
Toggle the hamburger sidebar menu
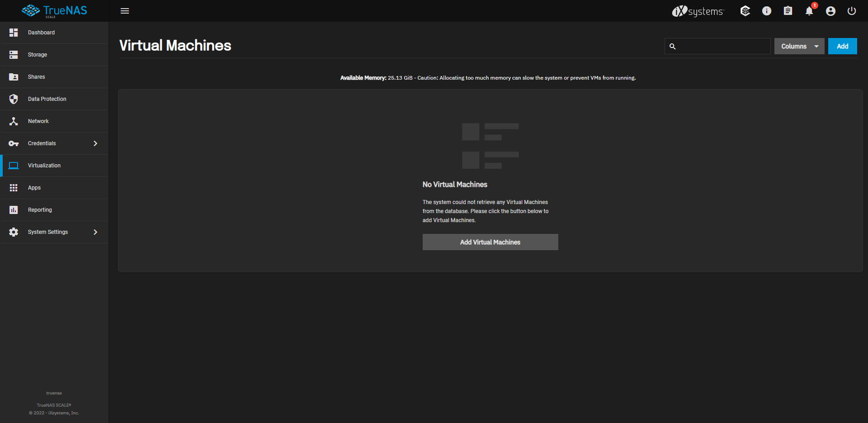pyautogui.click(x=125, y=11)
